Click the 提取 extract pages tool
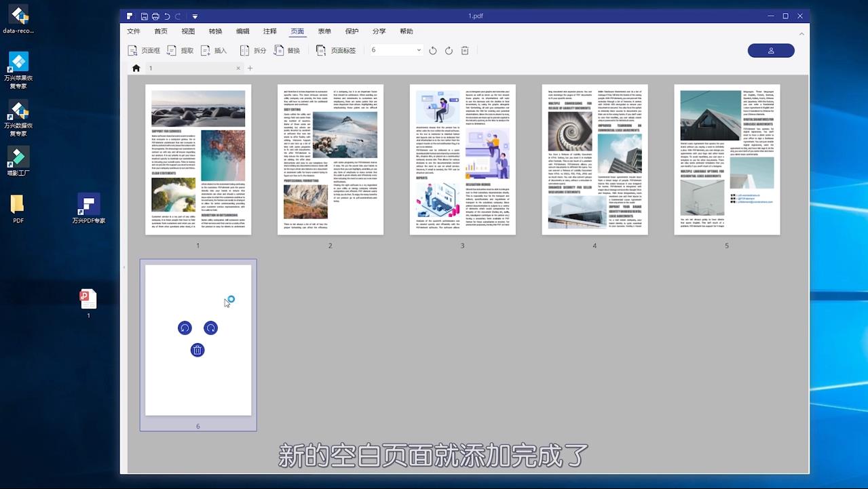Image resolution: width=868 pixels, height=489 pixels. pyautogui.click(x=181, y=50)
